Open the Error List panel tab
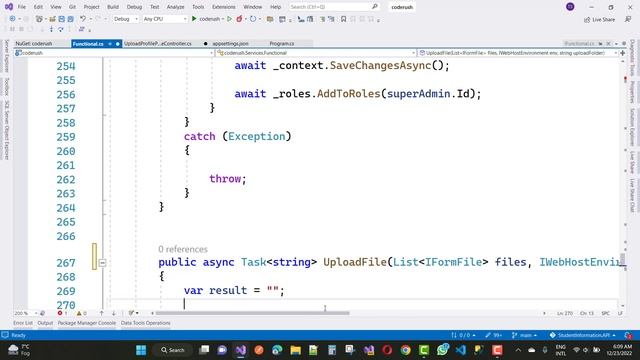Image resolution: width=640 pixels, height=360 pixels. (x=23, y=323)
